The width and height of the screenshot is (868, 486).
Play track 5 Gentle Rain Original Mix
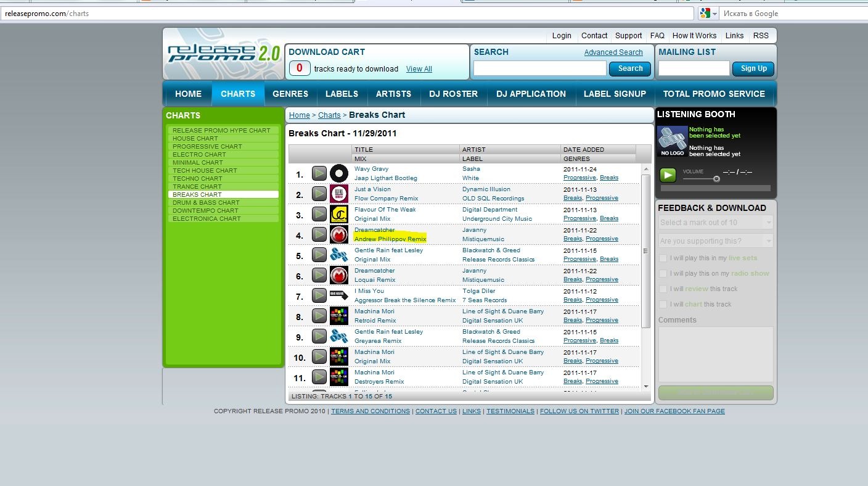(319, 255)
